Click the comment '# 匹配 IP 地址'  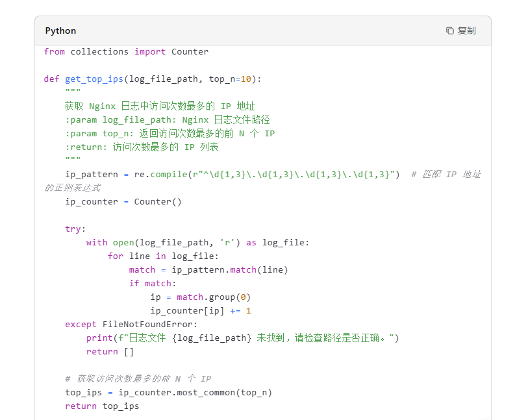click(x=446, y=175)
